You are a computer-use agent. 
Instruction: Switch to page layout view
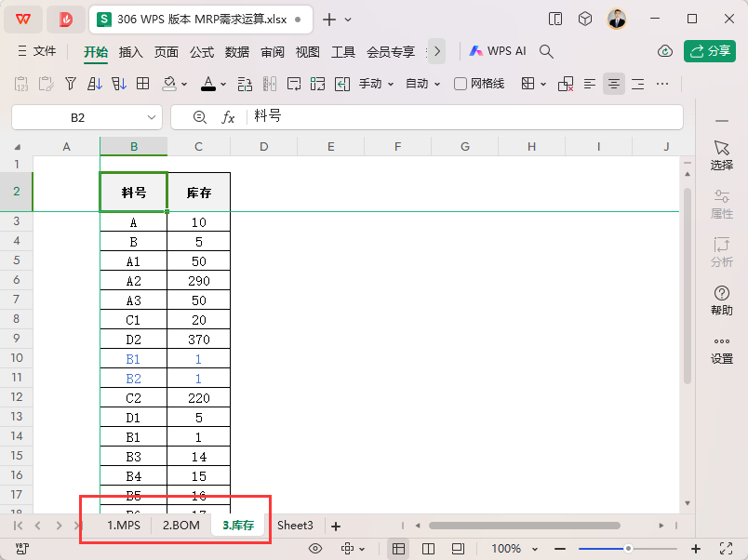point(458,549)
